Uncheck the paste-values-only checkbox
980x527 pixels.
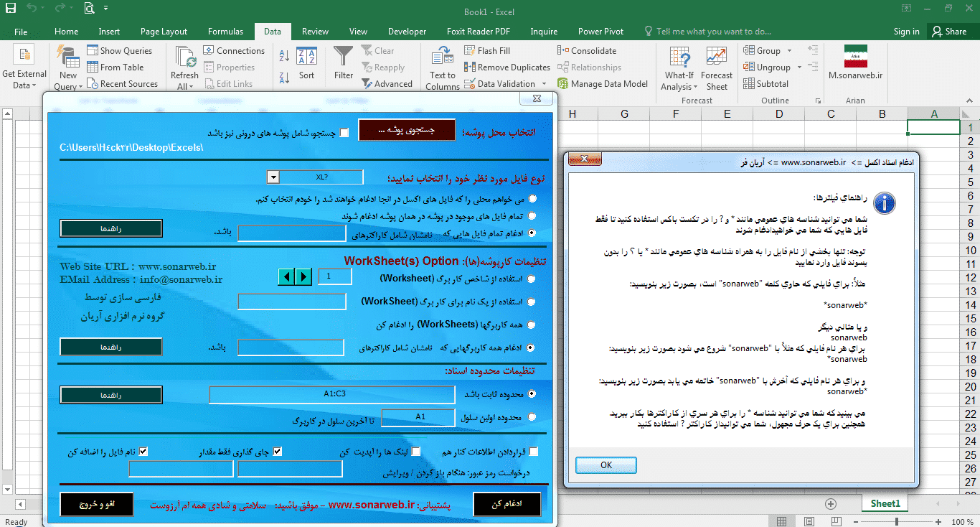(x=278, y=451)
